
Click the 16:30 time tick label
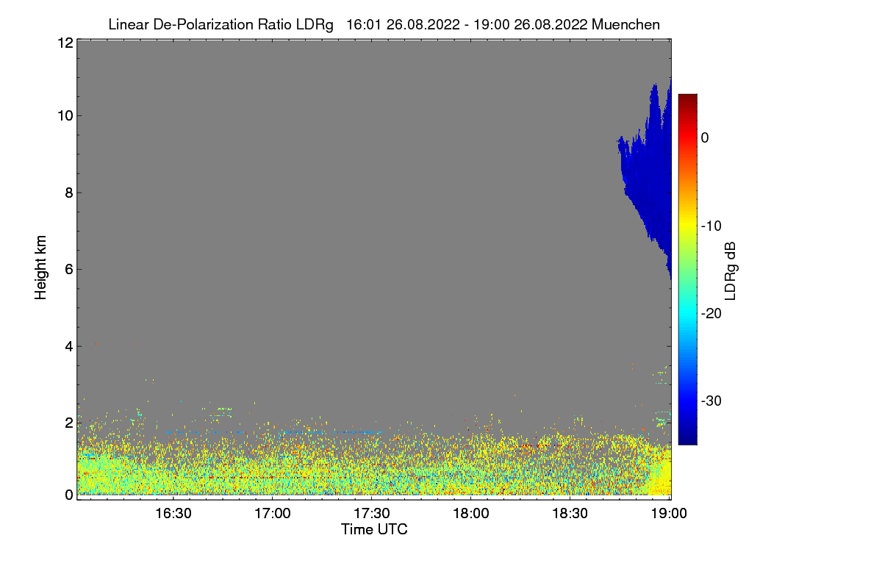click(173, 513)
